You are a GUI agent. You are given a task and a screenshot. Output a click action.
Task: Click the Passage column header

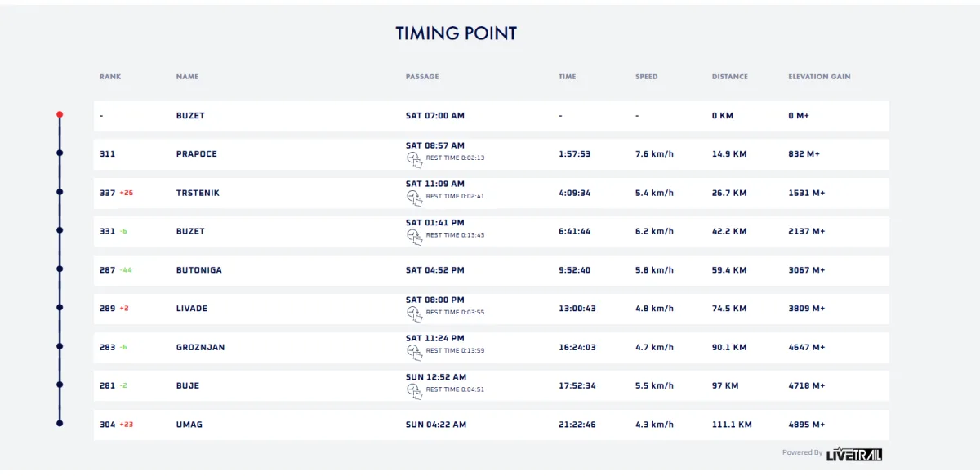(x=422, y=77)
